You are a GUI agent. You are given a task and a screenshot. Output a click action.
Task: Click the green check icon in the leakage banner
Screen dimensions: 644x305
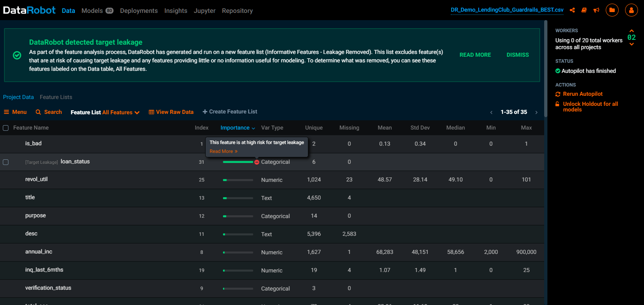(17, 55)
